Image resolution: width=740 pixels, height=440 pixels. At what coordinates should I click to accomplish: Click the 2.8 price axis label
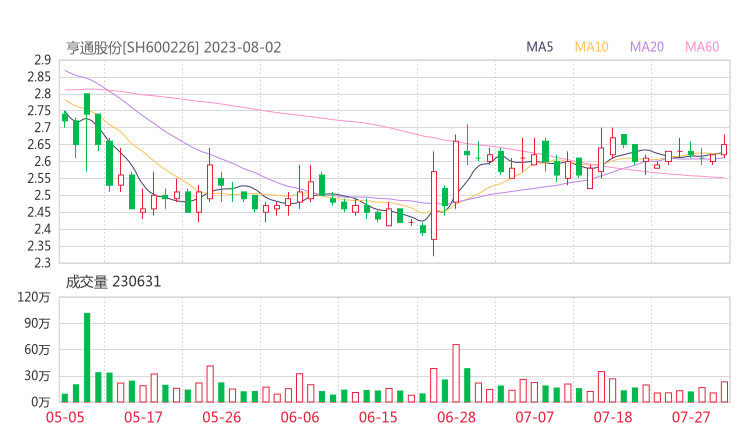coord(42,94)
